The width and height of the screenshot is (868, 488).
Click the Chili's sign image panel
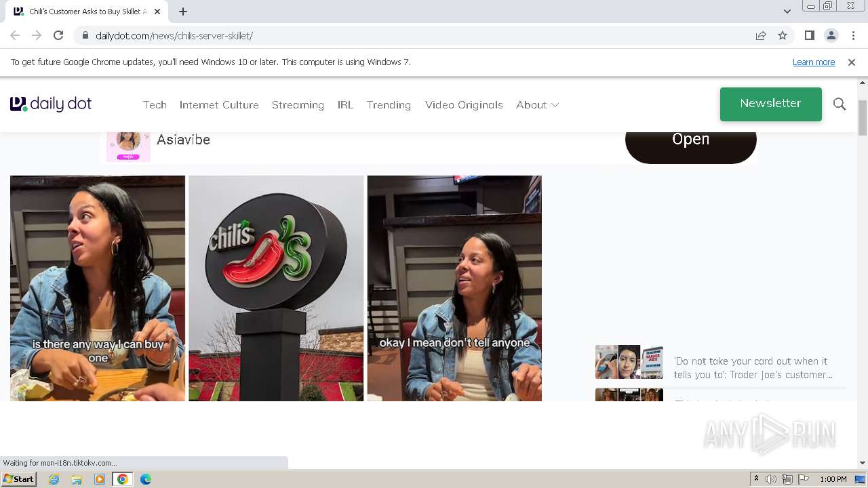276,288
